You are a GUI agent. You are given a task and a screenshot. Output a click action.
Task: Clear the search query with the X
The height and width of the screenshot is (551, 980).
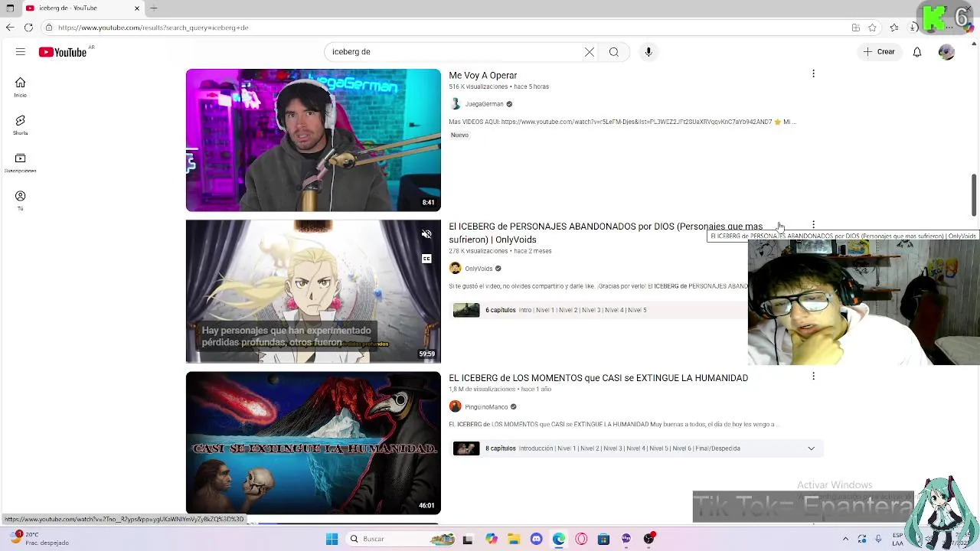coord(590,52)
